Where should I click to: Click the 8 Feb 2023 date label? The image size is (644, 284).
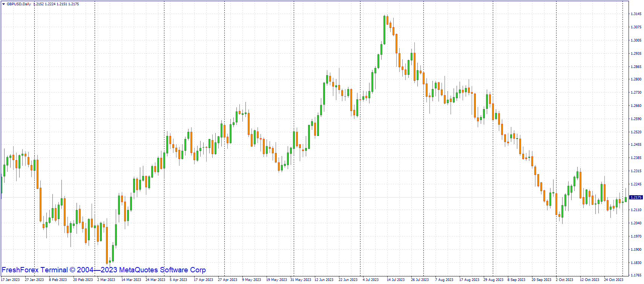coord(58,280)
